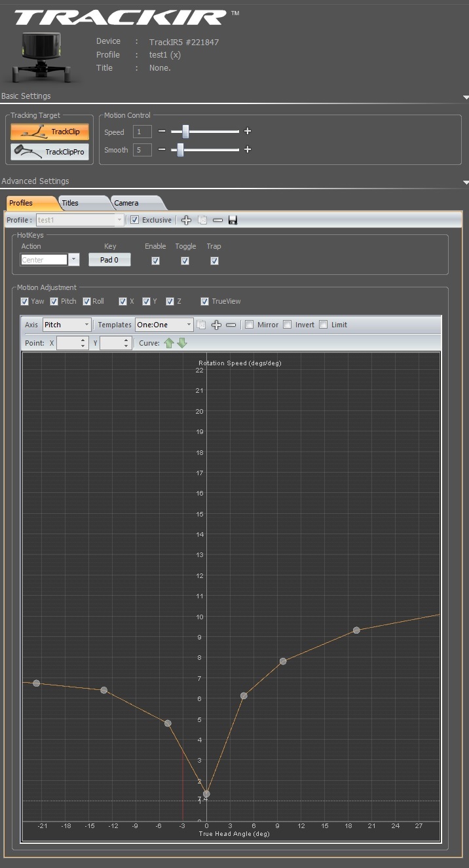Toggle the hotkey Enable checkbox
The height and width of the screenshot is (868, 469).
tap(155, 261)
